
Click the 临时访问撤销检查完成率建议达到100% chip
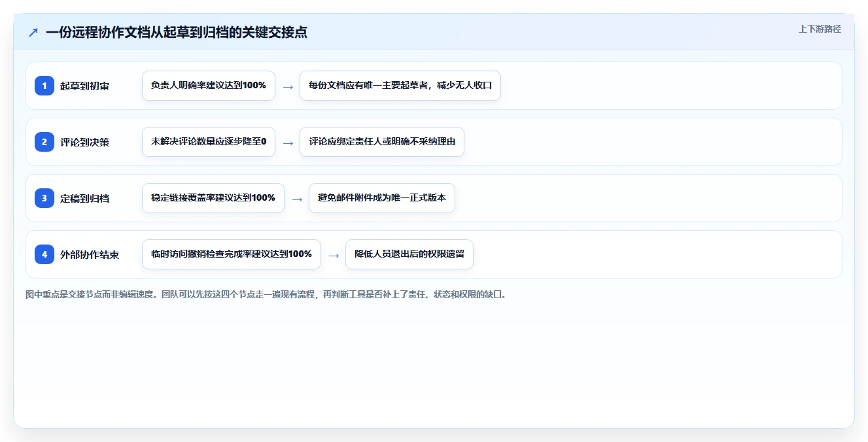point(232,254)
